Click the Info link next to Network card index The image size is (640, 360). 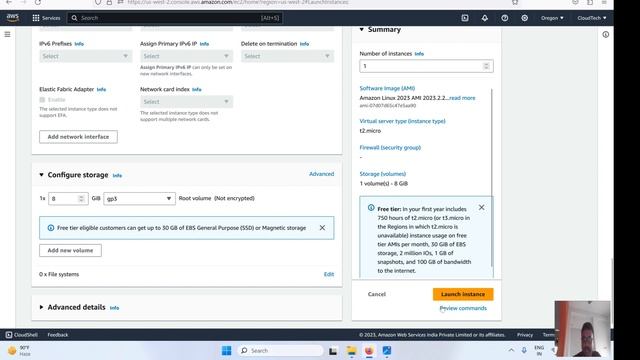197,89
